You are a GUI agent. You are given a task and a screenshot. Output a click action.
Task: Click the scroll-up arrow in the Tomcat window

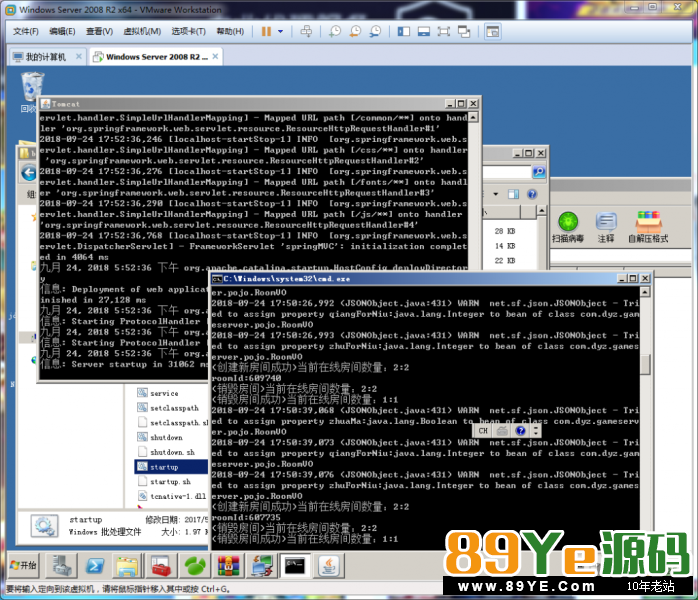coord(473,117)
